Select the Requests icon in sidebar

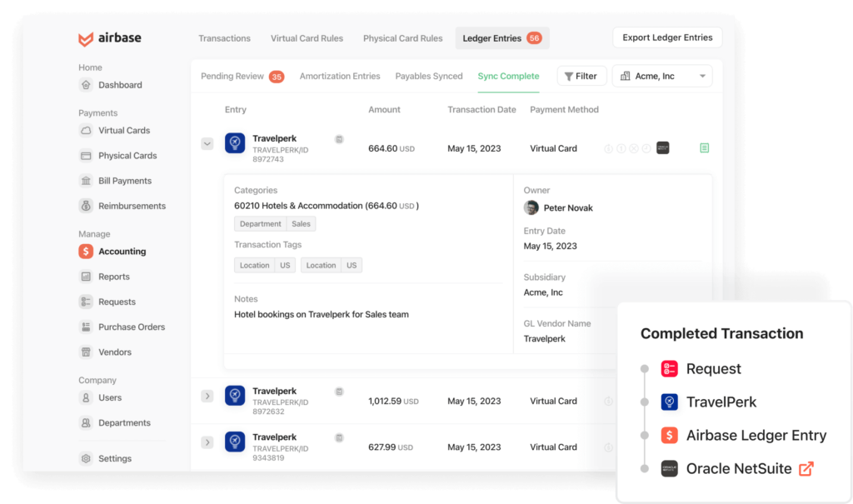coord(86,302)
